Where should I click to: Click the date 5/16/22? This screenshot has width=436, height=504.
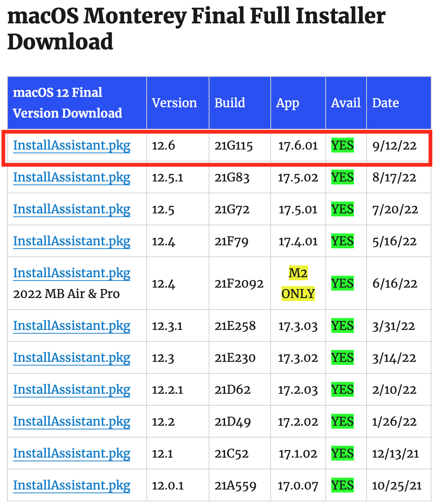(x=394, y=242)
